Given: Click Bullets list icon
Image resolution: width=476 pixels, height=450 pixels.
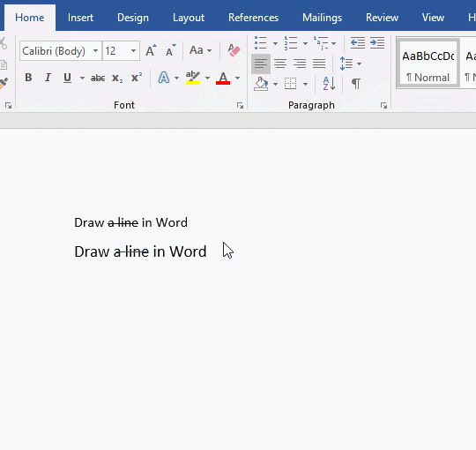Looking at the screenshot, I should point(260,43).
